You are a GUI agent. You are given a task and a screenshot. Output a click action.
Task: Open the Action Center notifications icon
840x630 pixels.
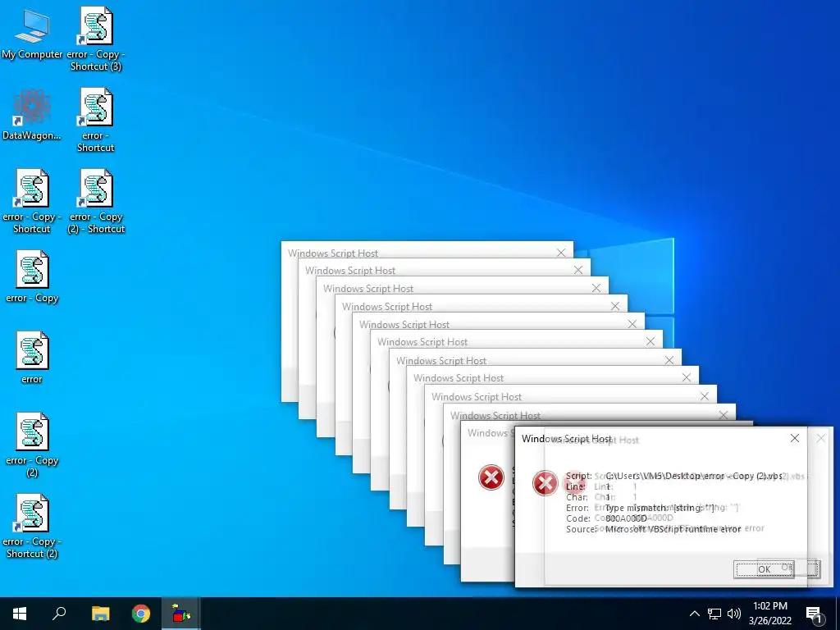point(815,614)
